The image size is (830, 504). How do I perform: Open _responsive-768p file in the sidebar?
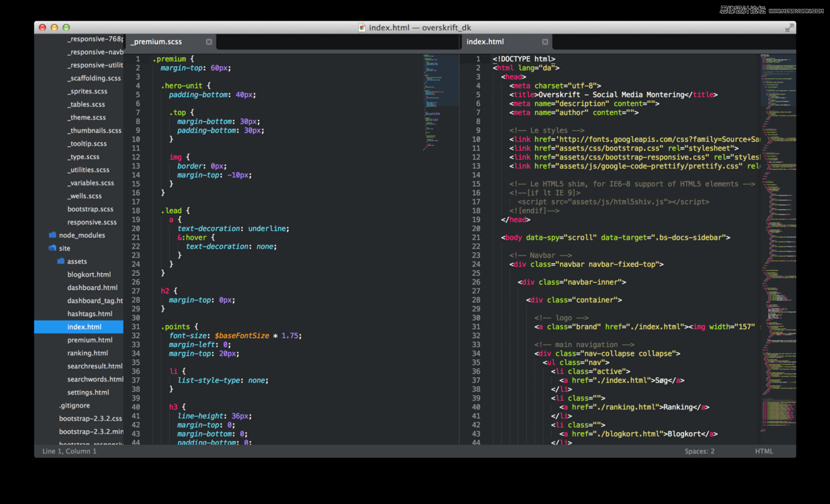[95, 39]
